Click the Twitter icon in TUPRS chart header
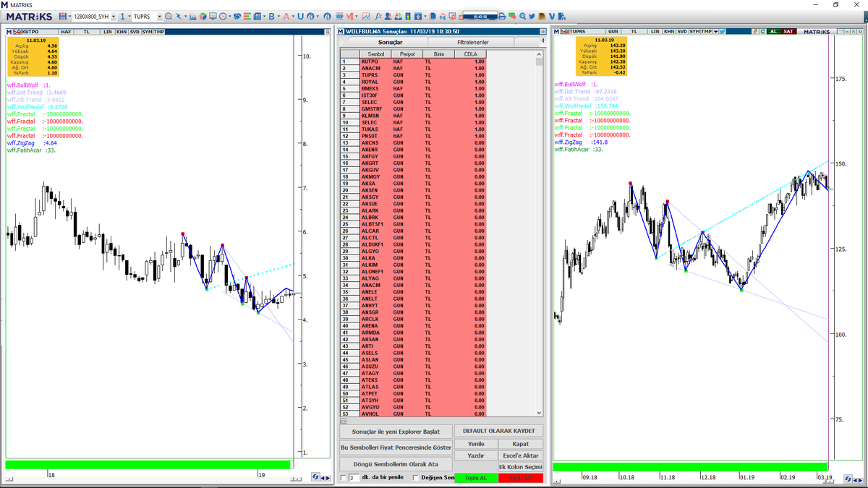 coord(722,32)
